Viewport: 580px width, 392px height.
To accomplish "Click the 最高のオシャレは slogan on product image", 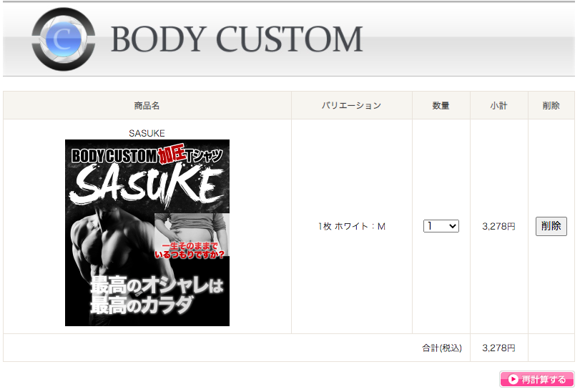I will pyautogui.click(x=157, y=285).
